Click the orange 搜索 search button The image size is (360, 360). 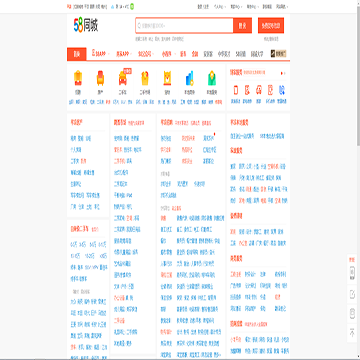(x=242, y=26)
